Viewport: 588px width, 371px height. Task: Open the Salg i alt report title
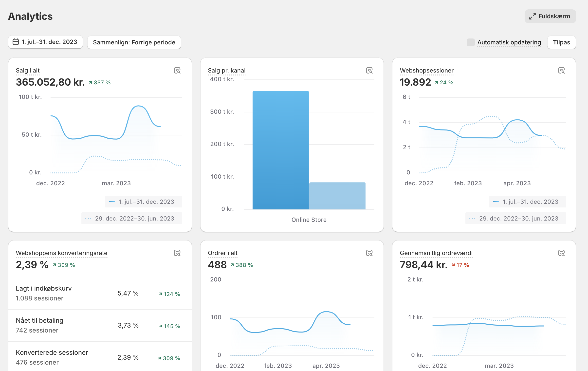pyautogui.click(x=28, y=71)
